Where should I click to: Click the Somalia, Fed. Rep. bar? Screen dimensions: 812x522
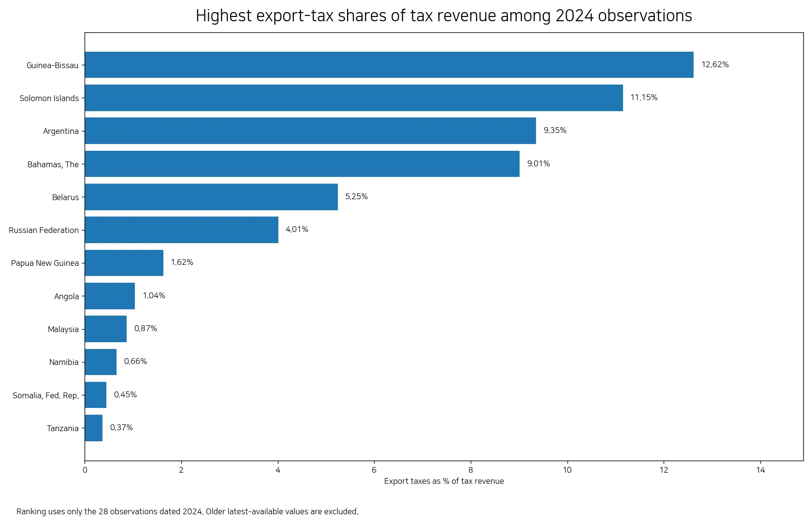pyautogui.click(x=96, y=395)
